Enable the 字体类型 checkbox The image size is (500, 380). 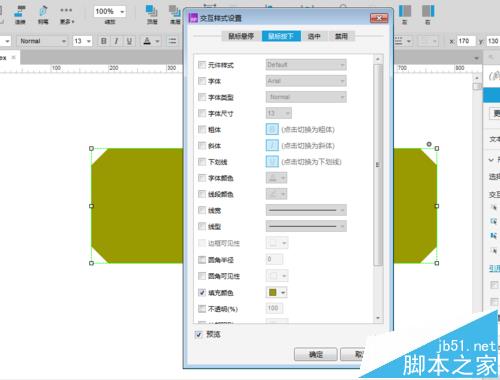pos(202,97)
